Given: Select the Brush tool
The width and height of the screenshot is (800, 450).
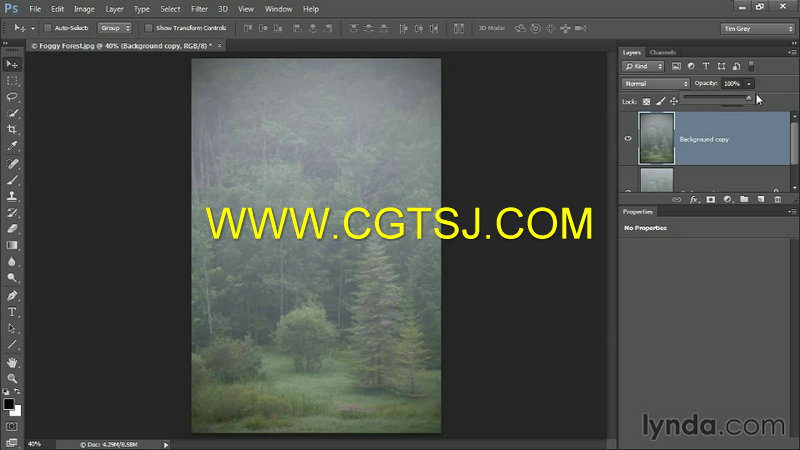Looking at the screenshot, I should click(x=12, y=180).
